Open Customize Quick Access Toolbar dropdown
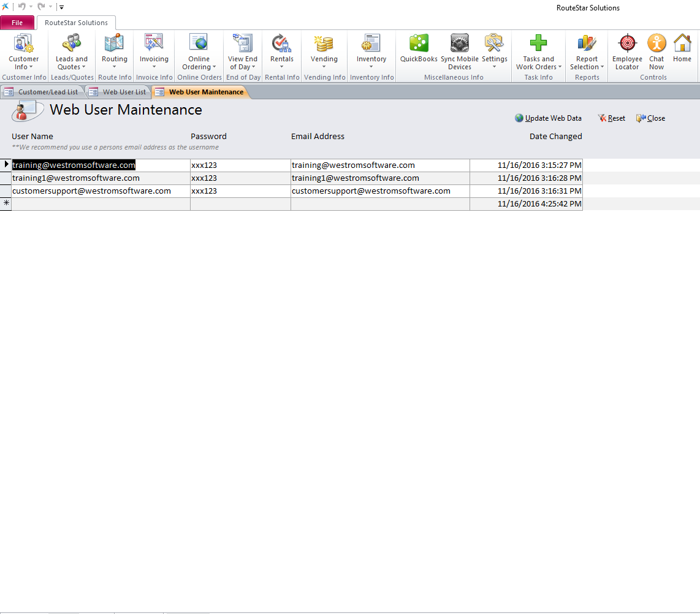 [x=62, y=7]
